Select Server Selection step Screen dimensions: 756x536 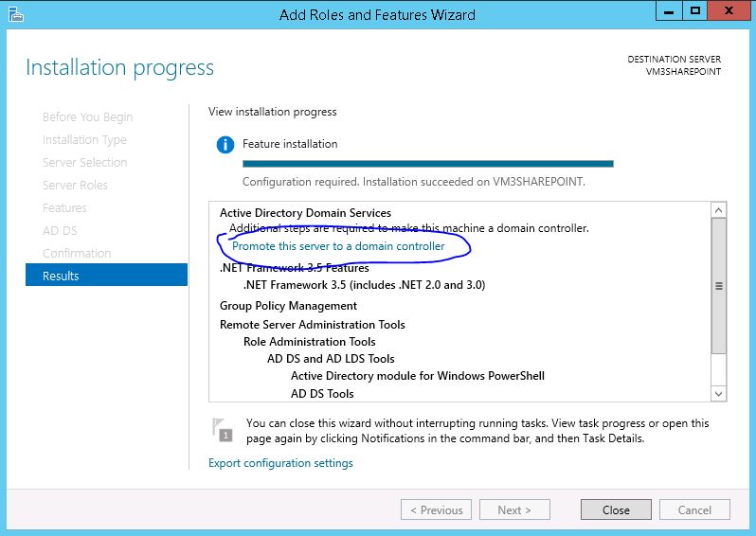84,163
